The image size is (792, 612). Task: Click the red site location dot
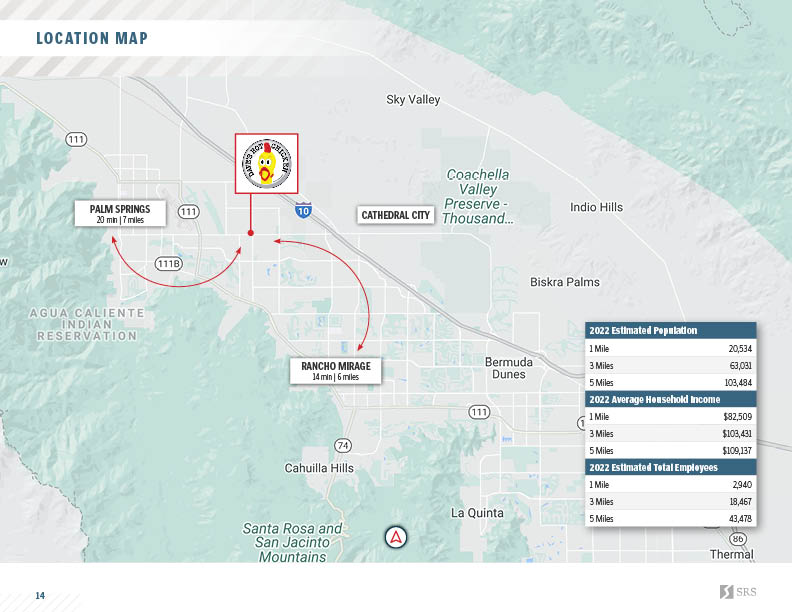(251, 233)
